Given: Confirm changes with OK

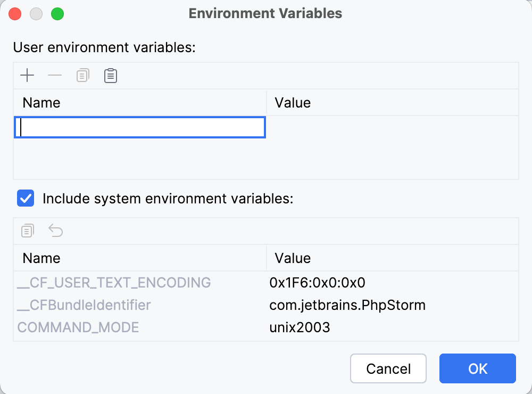Looking at the screenshot, I should (x=477, y=368).
